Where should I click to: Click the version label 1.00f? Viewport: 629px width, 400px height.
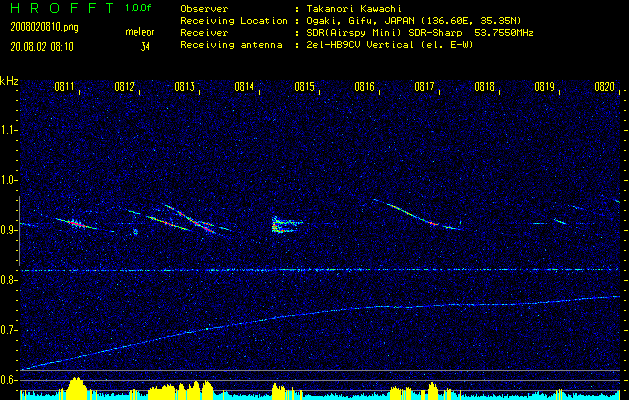tap(138, 8)
